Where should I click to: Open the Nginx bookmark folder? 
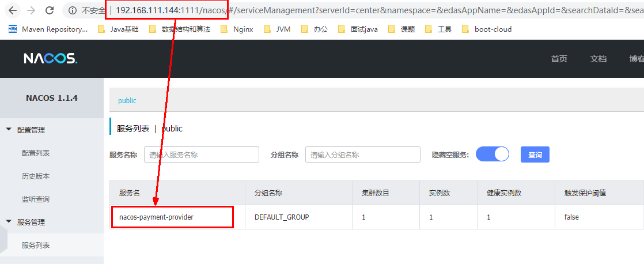(237, 29)
